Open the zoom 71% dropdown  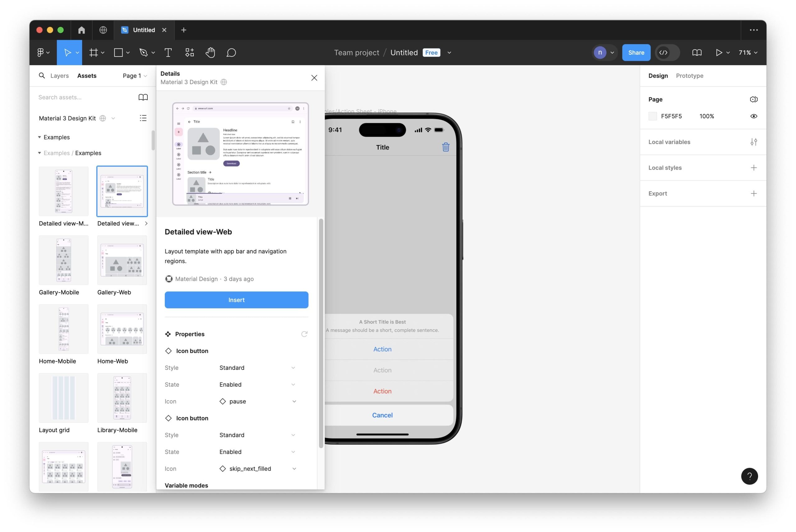click(748, 52)
